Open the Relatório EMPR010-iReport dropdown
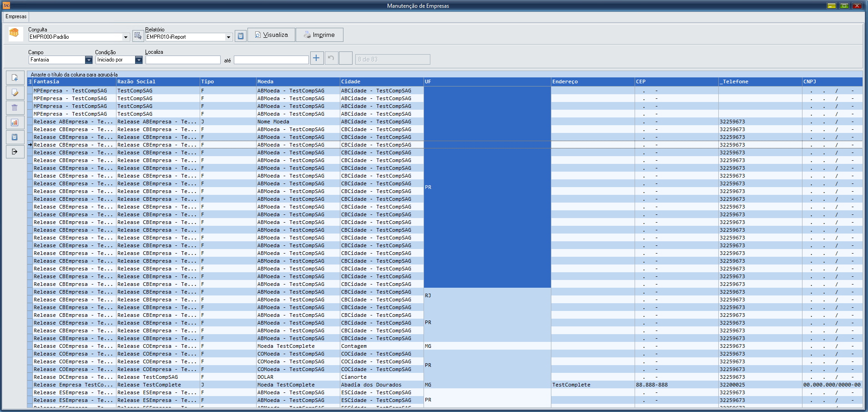The width and height of the screenshot is (868, 412). 228,37
